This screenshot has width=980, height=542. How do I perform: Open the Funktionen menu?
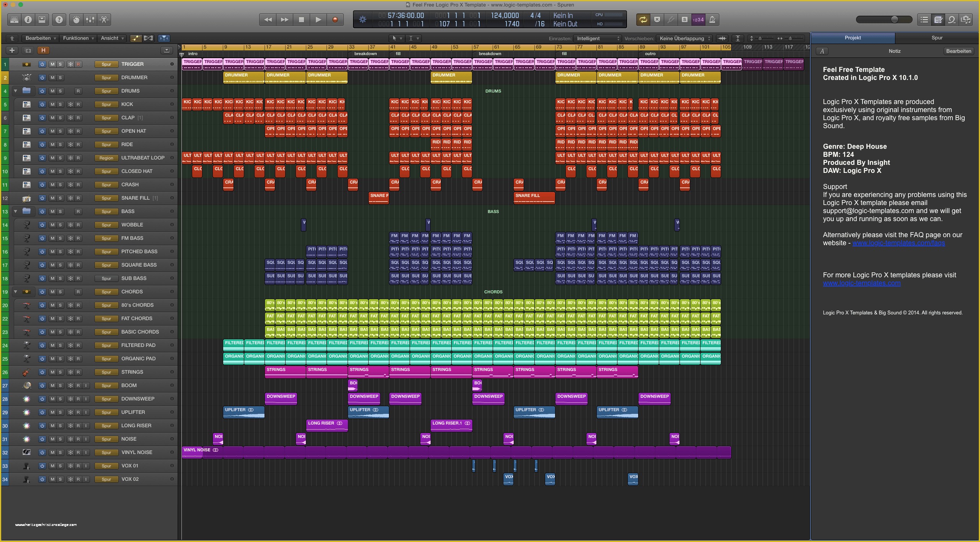click(x=78, y=38)
